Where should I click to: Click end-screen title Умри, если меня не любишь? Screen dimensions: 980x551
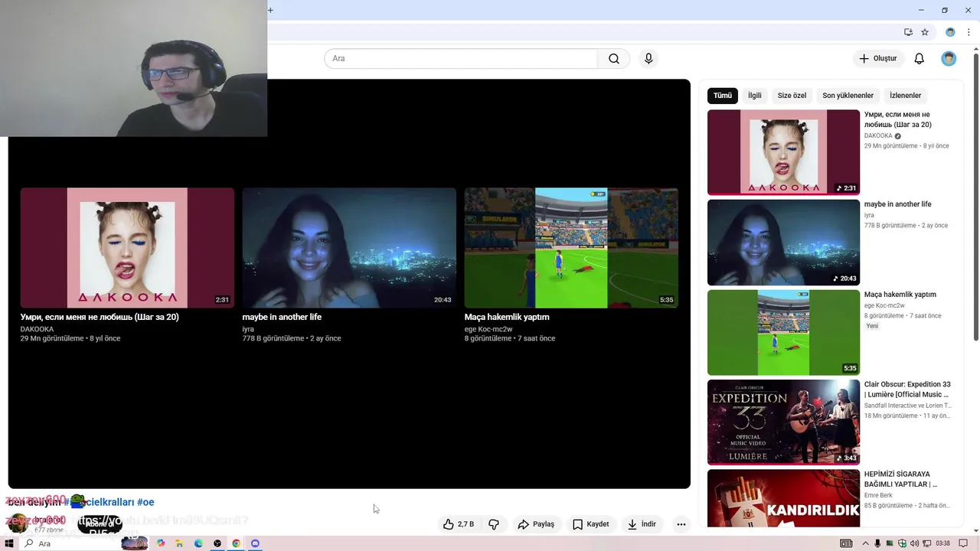[100, 317]
